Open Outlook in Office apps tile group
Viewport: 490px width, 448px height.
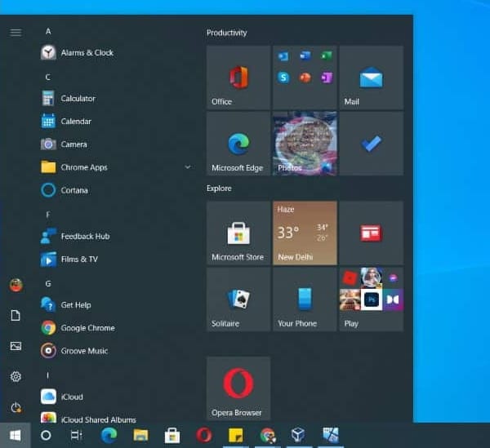283,56
